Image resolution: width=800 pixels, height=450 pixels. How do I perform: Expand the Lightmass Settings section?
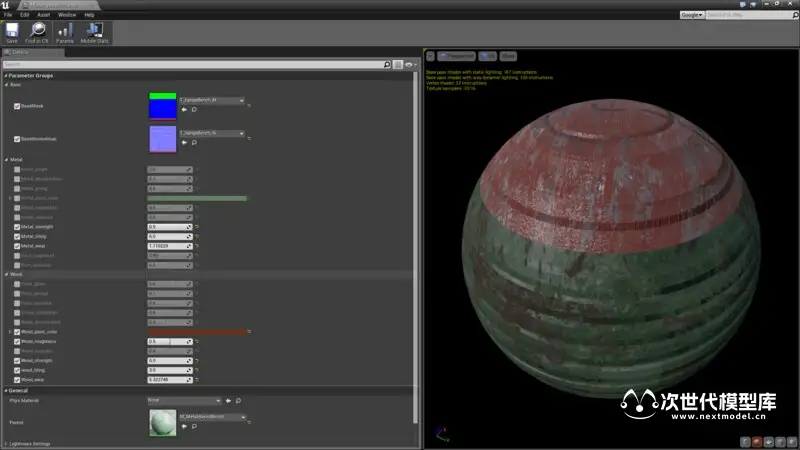[x=6, y=443]
